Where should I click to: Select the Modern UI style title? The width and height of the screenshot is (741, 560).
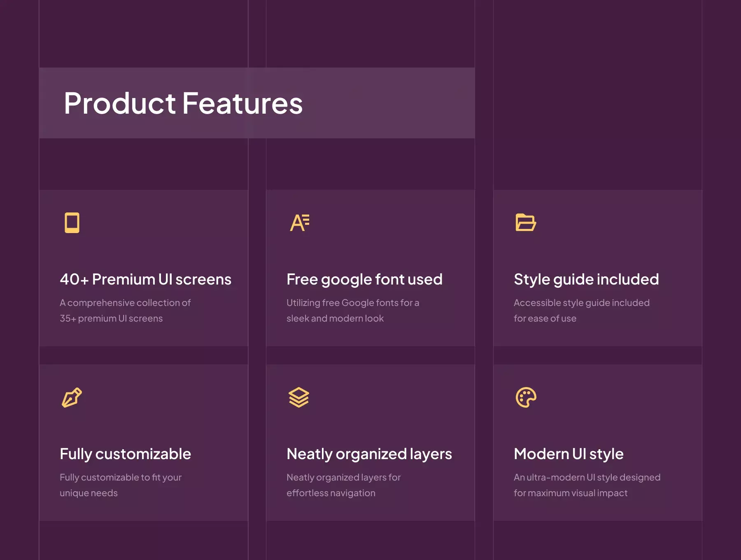coord(569,454)
